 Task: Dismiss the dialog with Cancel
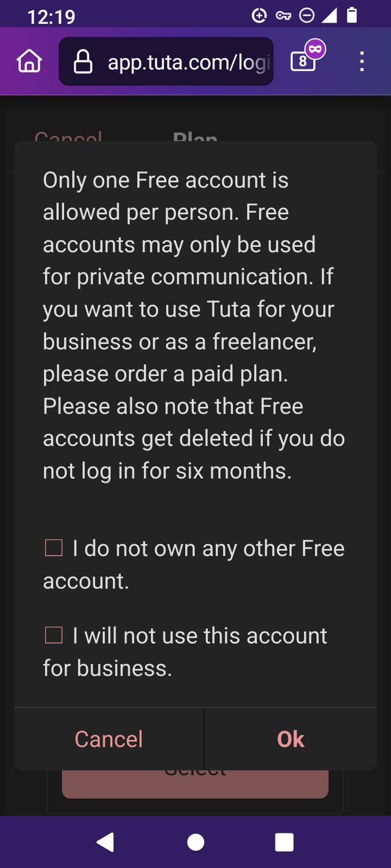[108, 739]
